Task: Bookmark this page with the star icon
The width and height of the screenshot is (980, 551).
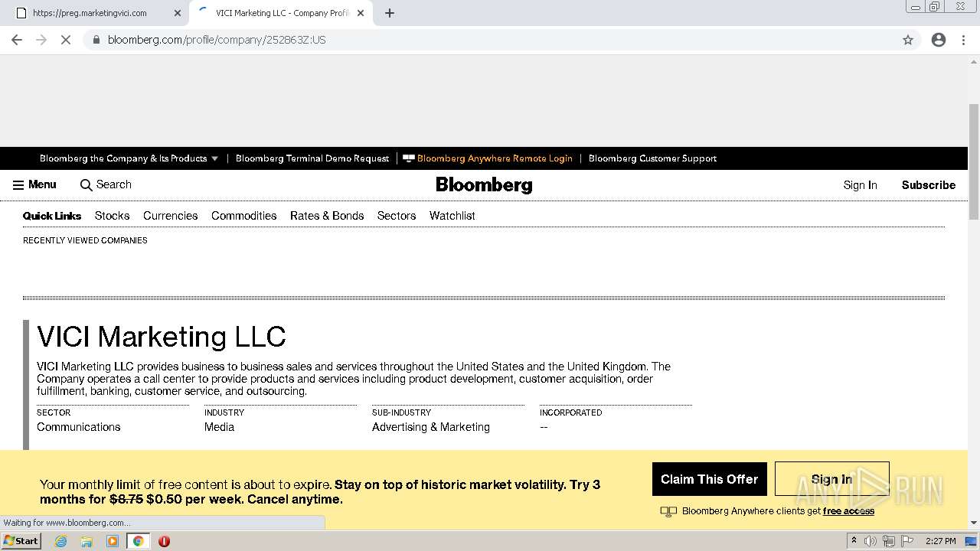Action: tap(908, 40)
